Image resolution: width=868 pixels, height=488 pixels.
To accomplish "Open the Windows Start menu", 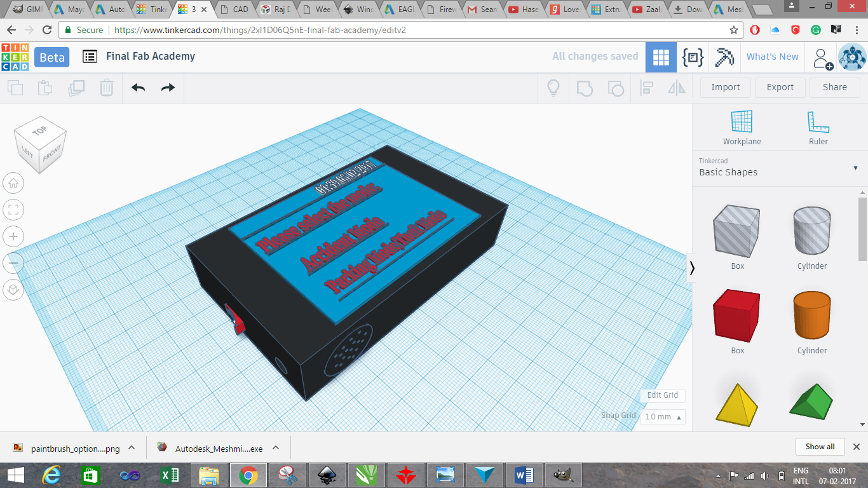I will coord(15,475).
